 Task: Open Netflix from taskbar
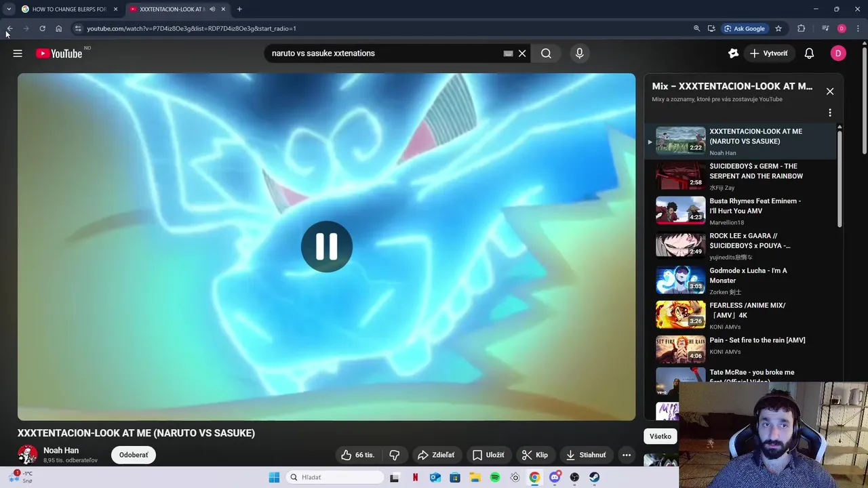click(415, 477)
